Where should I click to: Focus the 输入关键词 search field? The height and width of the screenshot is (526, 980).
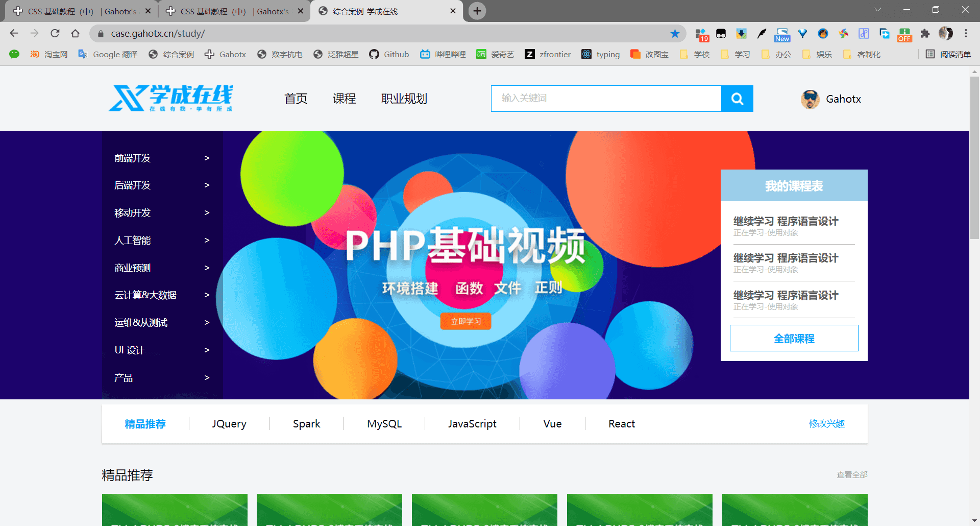click(606, 99)
